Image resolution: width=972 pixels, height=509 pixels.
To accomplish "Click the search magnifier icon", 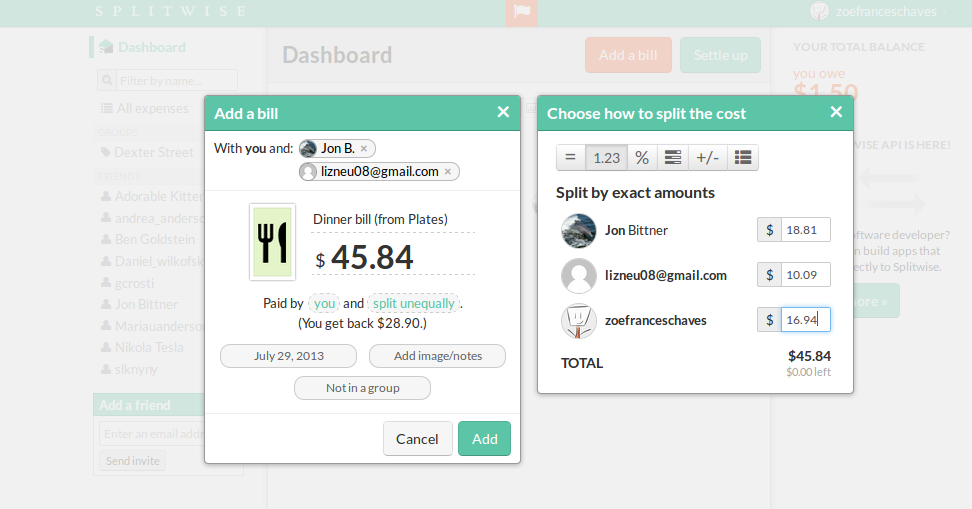I will tap(107, 81).
